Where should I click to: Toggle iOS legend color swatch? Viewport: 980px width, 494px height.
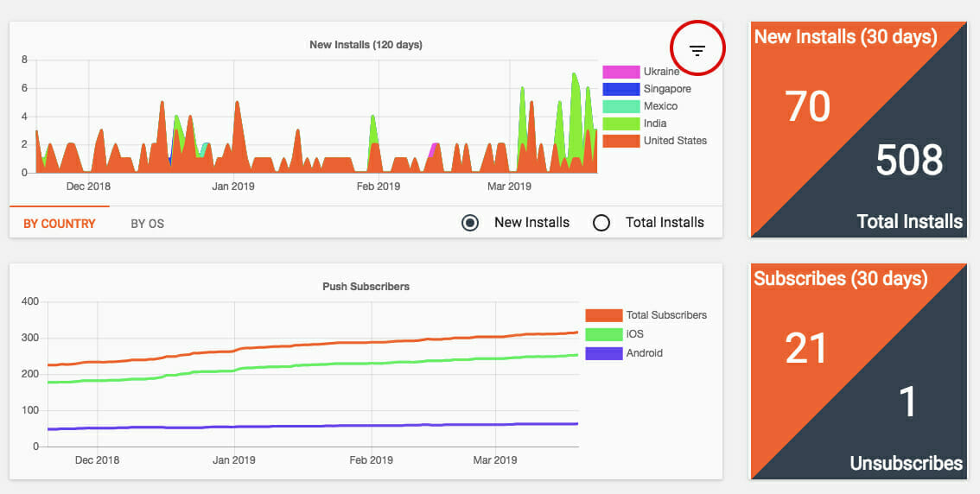[604, 334]
